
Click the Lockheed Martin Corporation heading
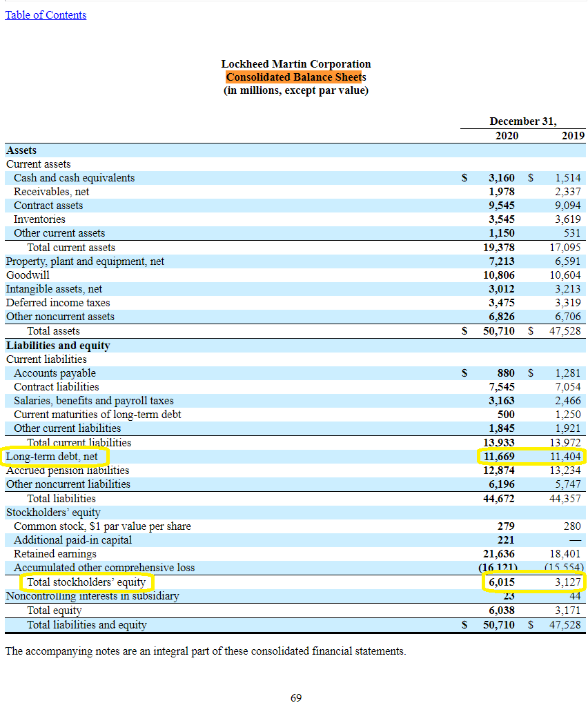click(x=295, y=63)
